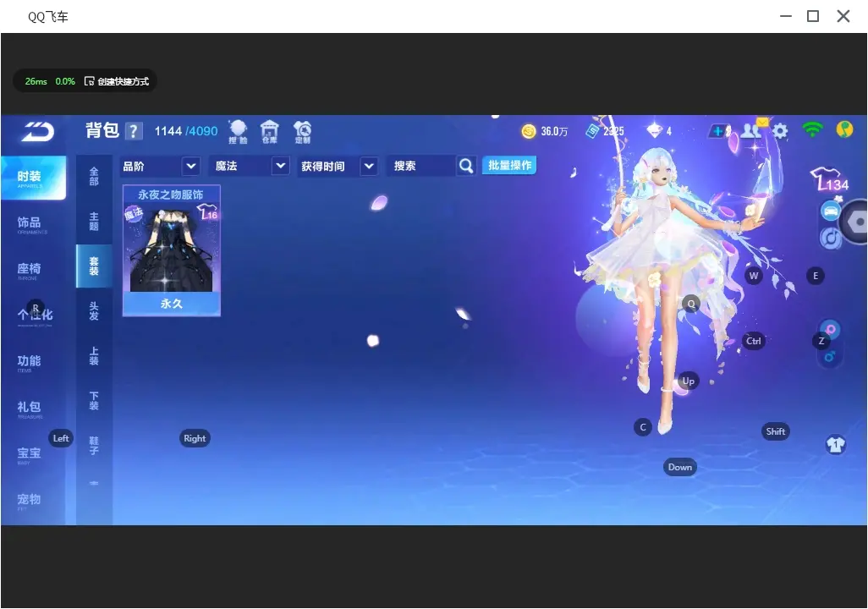Click the Ctrl key overlay

pyautogui.click(x=754, y=341)
